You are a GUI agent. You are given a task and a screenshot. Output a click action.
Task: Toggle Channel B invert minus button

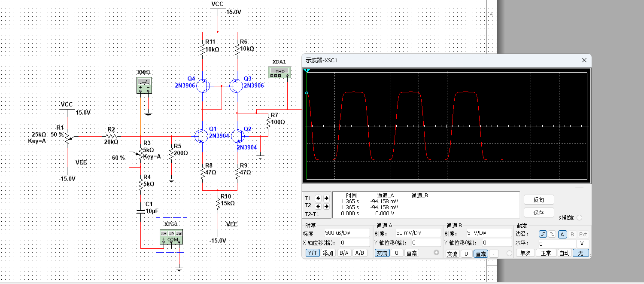click(494, 254)
